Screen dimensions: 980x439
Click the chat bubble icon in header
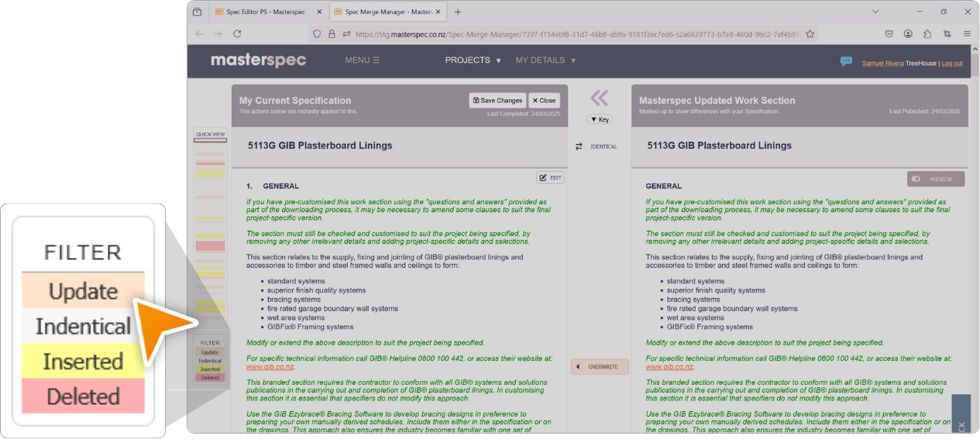coord(846,61)
